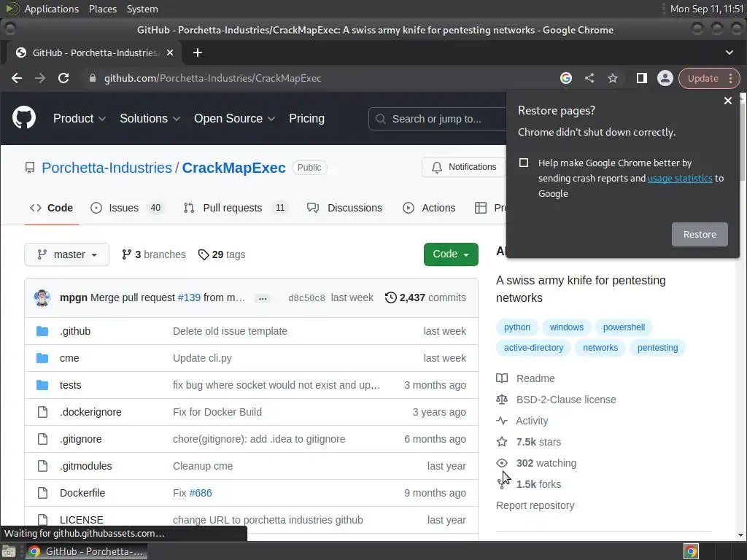The width and height of the screenshot is (747, 560).
Task: Click the Restore button
Action: click(700, 234)
